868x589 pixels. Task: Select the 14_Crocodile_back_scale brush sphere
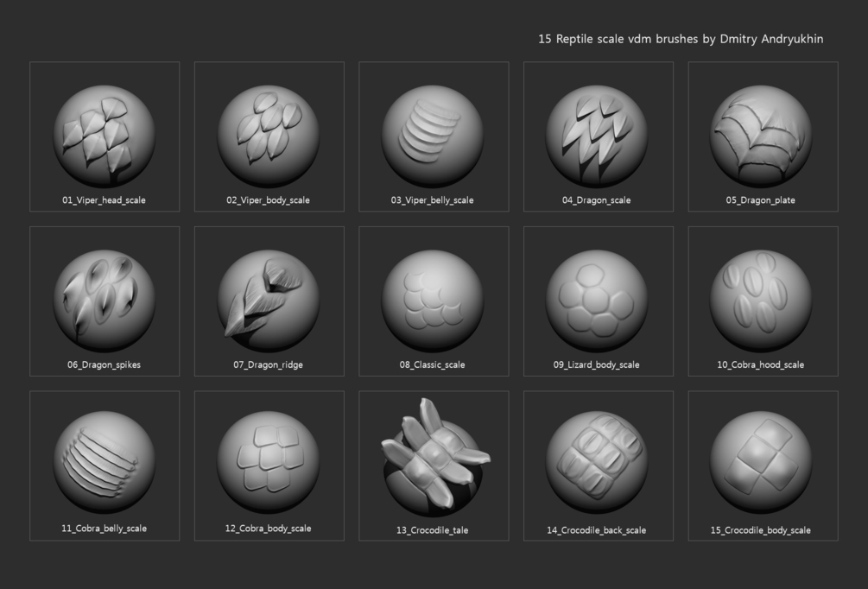(597, 462)
